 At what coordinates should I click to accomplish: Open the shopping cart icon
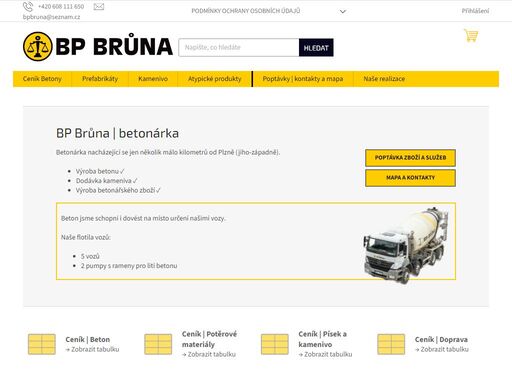pos(471,35)
